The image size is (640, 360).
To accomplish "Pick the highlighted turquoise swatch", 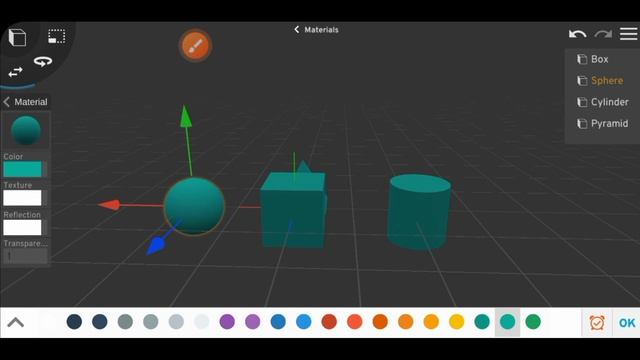I will [507, 322].
